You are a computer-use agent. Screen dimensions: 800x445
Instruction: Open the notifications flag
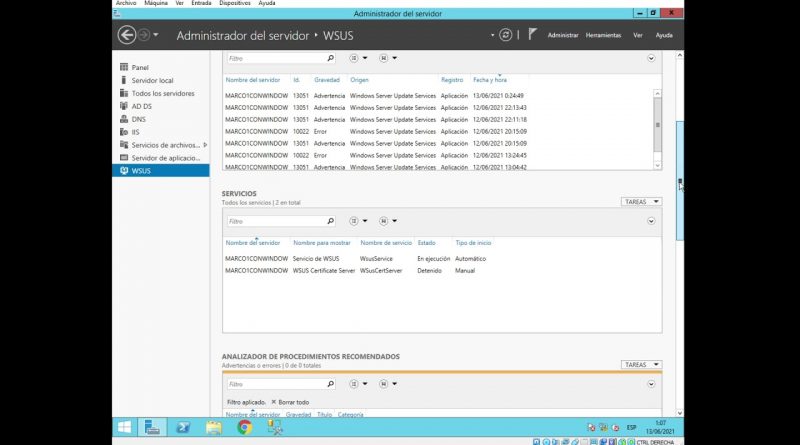pos(532,34)
